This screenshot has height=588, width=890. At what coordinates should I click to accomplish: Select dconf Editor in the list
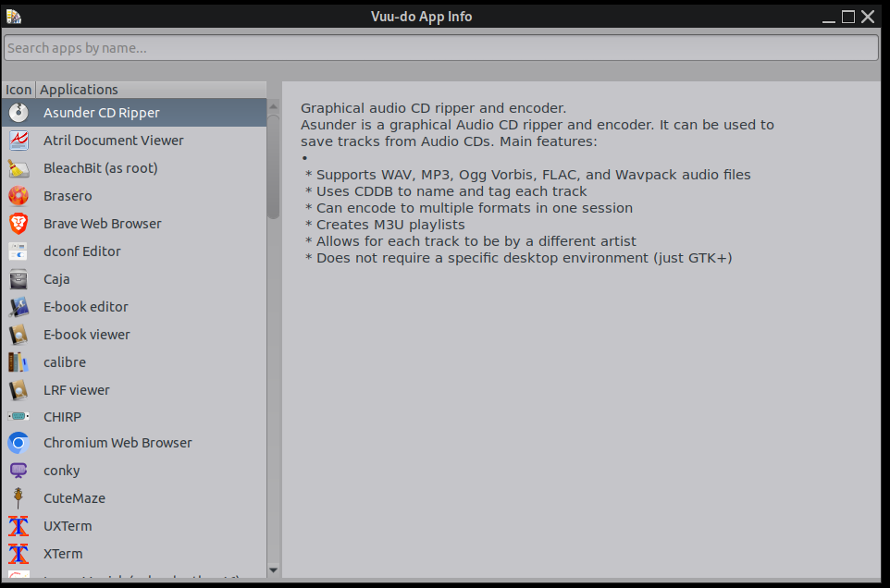[134, 251]
